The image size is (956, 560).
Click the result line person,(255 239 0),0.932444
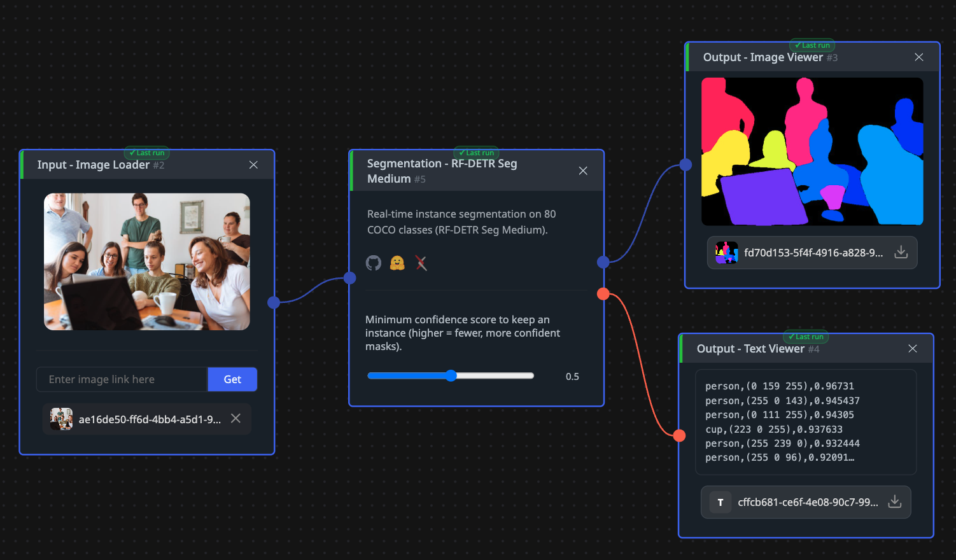(x=782, y=444)
